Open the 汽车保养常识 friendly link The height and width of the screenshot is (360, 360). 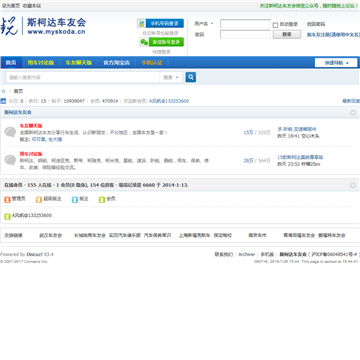click(x=158, y=235)
